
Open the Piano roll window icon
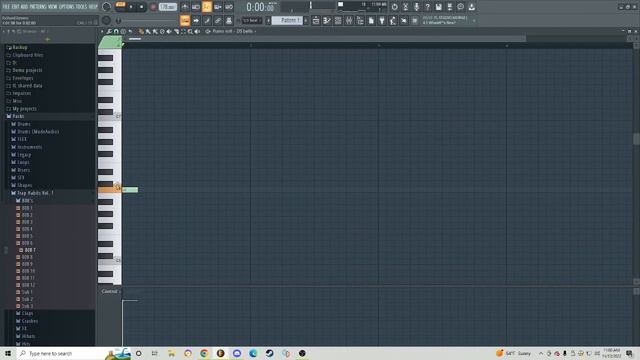tap(327, 20)
